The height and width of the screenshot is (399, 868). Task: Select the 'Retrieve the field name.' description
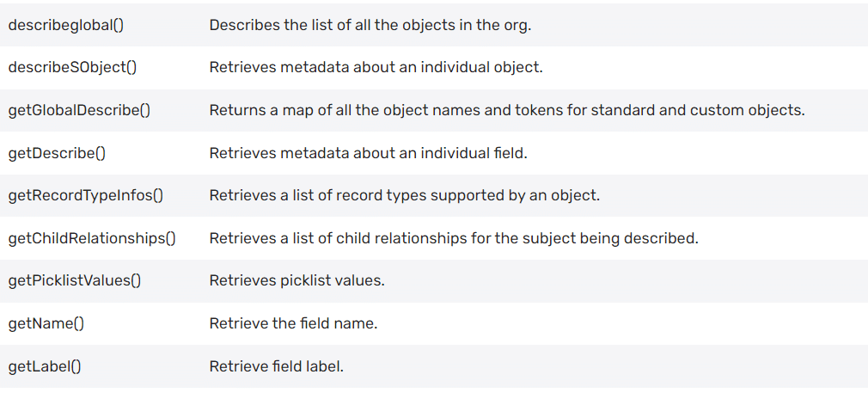point(293,323)
